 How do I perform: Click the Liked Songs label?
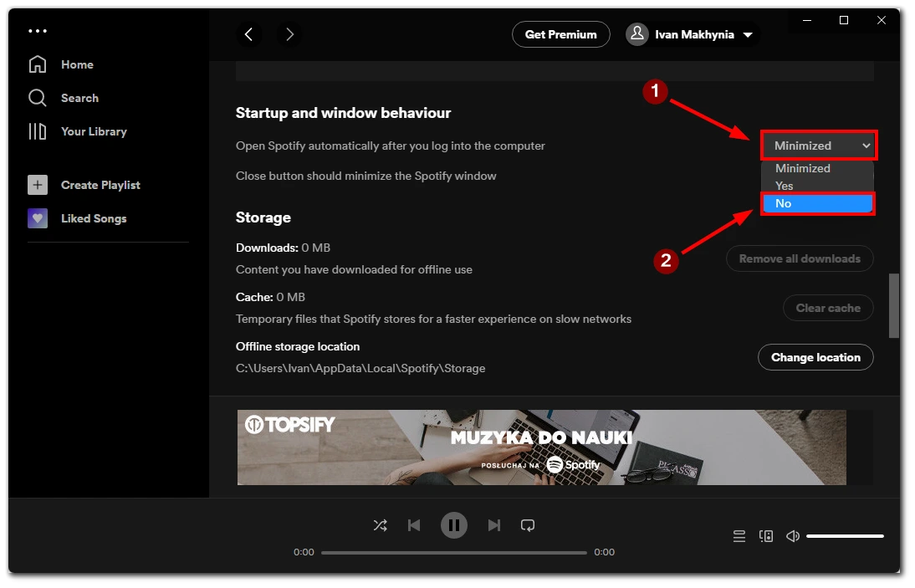point(94,219)
